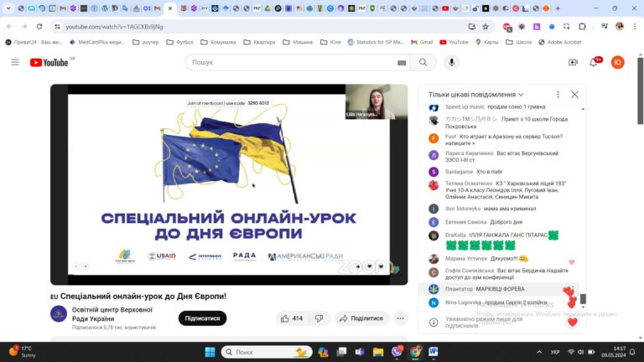Click the search magnifier button
This screenshot has height=362, width=644.
pos(423,62)
